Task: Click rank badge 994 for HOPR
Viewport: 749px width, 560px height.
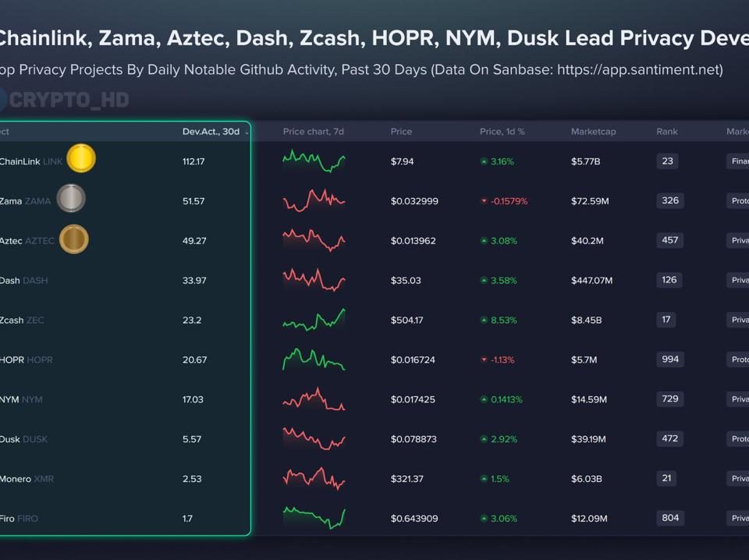Action: coord(670,360)
